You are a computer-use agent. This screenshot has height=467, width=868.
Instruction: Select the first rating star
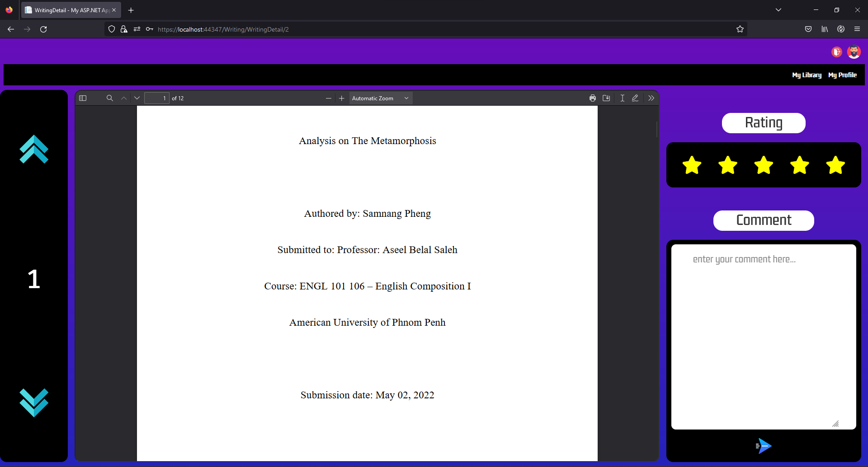click(692, 165)
